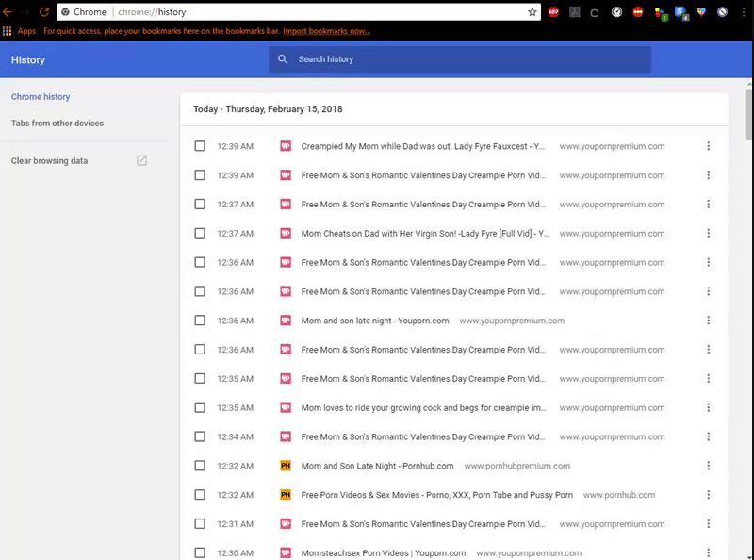Open the 'Mom and Son Late Night - Pornhub.com' entry

click(x=377, y=466)
